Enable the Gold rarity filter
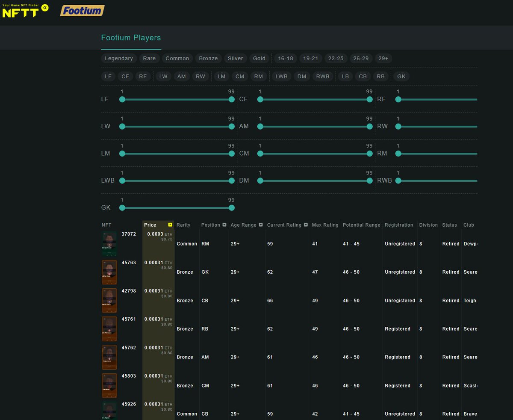The height and width of the screenshot is (420, 513). tap(259, 58)
